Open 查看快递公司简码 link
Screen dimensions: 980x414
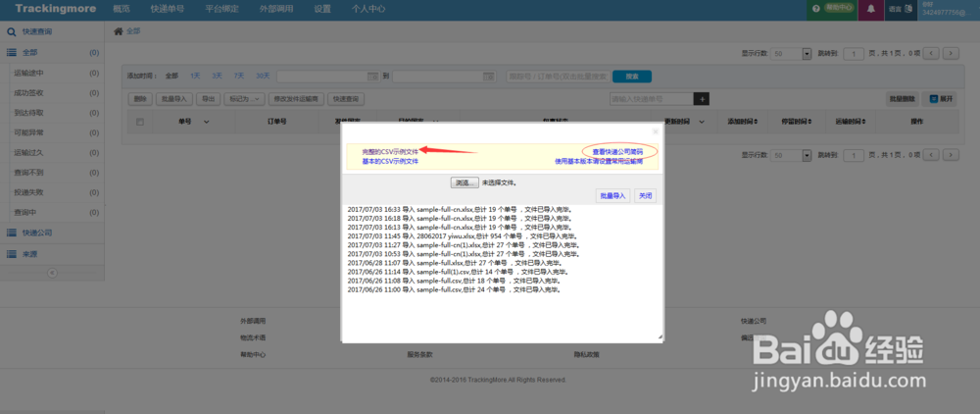(617, 151)
